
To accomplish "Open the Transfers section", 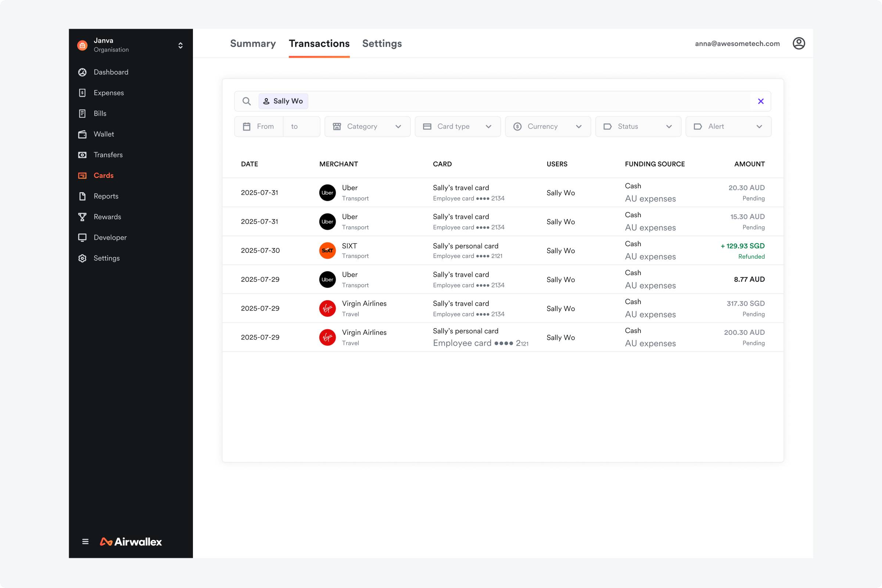I will tap(108, 154).
